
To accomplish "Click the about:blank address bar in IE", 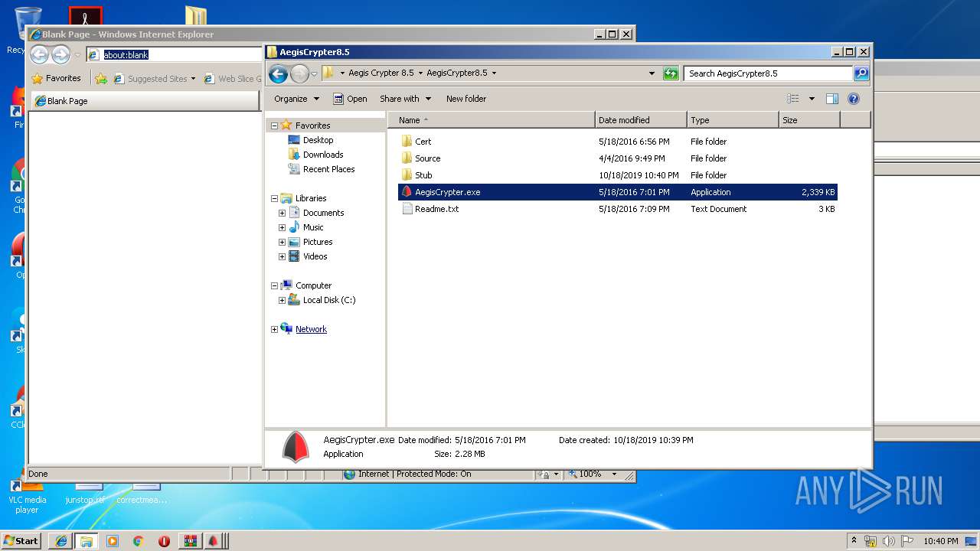I will tap(175, 55).
